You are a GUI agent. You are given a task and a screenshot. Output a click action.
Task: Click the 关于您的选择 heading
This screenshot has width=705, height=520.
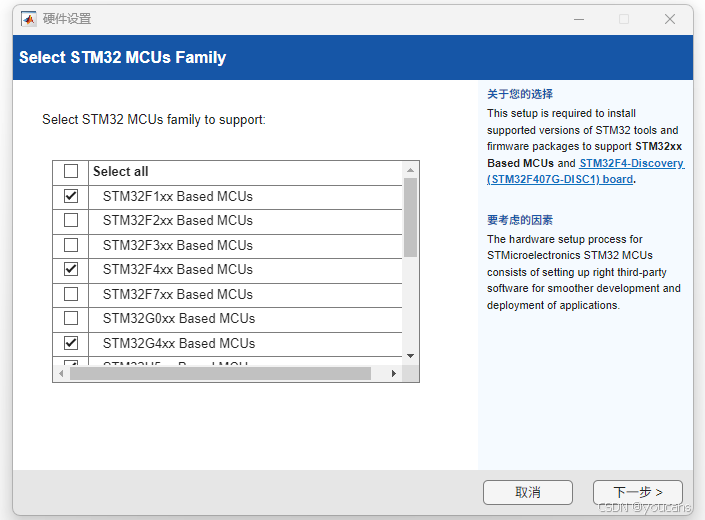tap(520, 94)
